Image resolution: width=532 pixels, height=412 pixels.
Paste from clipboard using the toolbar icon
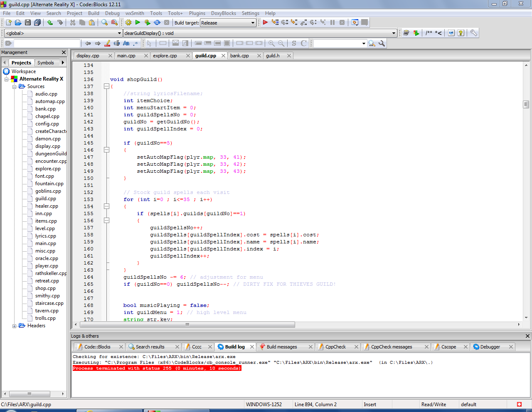92,22
